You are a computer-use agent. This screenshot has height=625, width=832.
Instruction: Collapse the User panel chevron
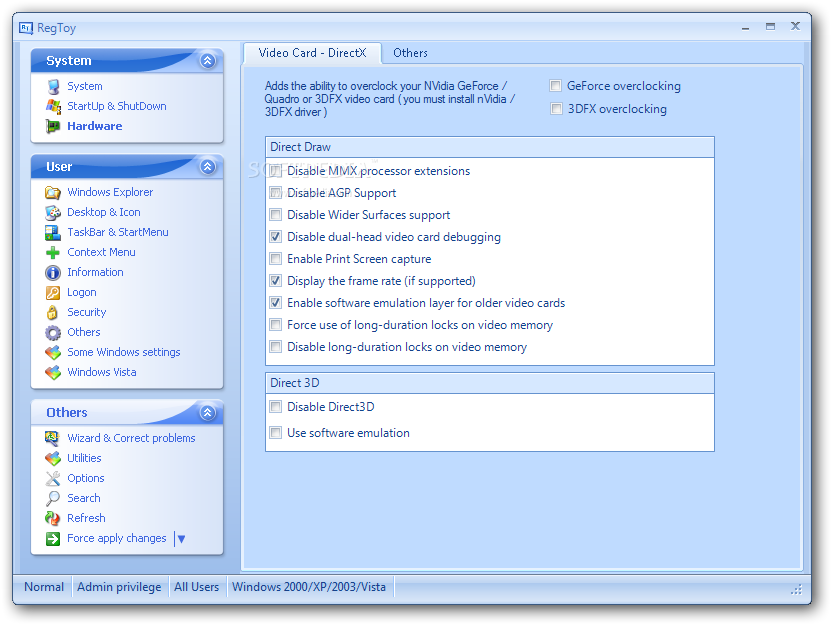pyautogui.click(x=207, y=167)
